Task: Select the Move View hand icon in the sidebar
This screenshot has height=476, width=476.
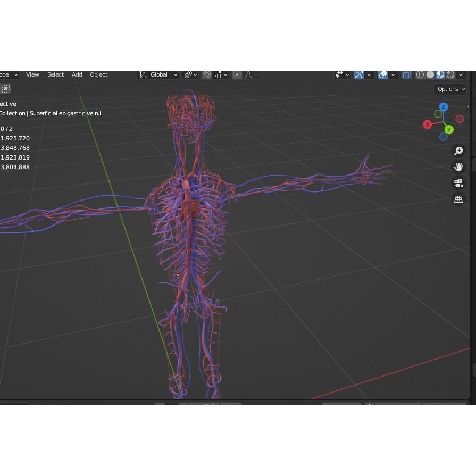Action: click(x=458, y=166)
